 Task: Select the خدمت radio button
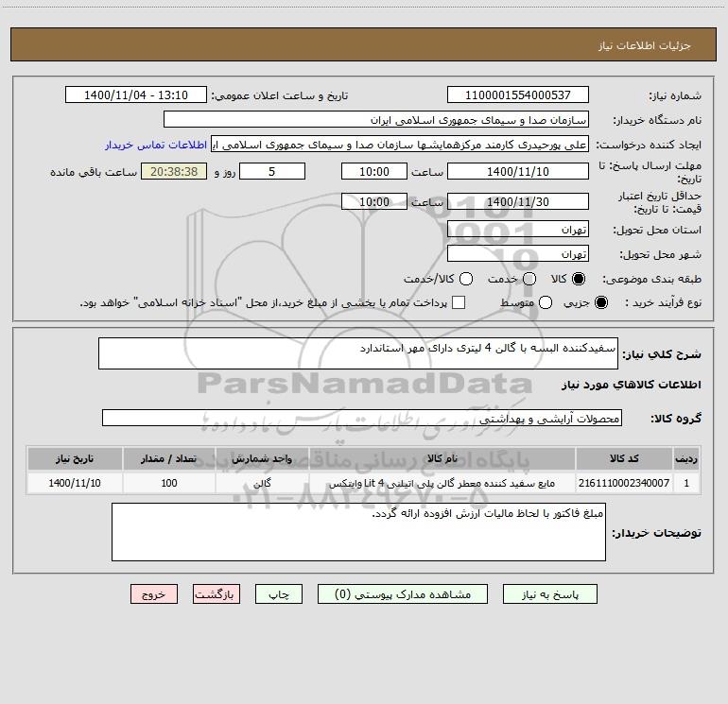[x=529, y=279]
